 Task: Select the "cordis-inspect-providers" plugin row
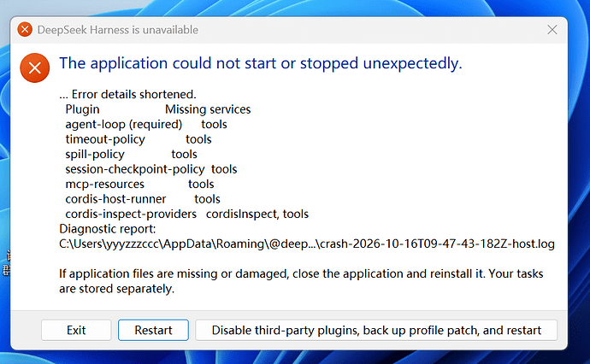point(187,214)
